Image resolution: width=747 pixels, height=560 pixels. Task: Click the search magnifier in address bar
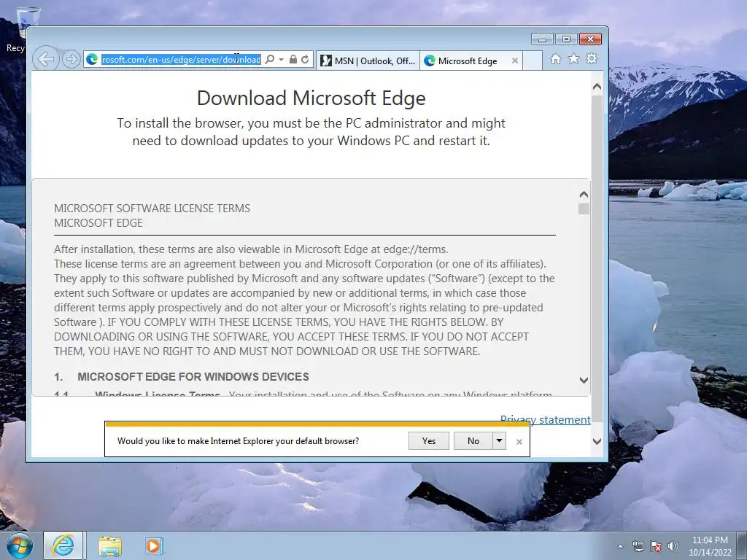(270, 60)
